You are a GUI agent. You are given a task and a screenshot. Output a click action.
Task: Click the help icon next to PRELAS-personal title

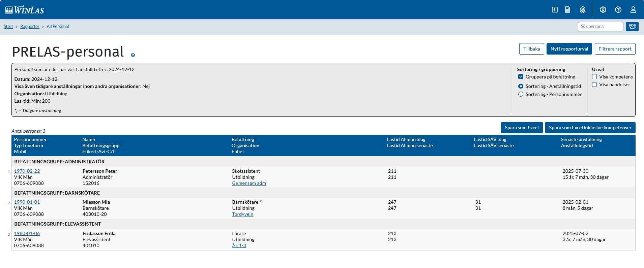click(x=133, y=55)
